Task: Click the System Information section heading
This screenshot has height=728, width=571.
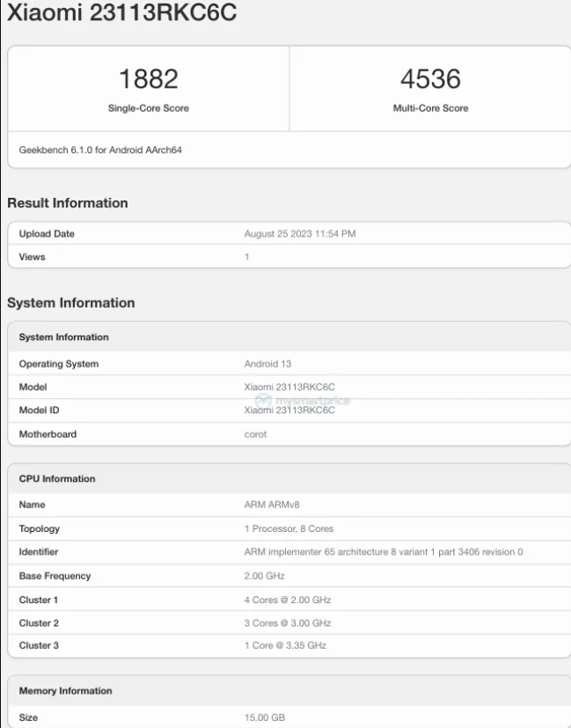Action: coord(71,303)
